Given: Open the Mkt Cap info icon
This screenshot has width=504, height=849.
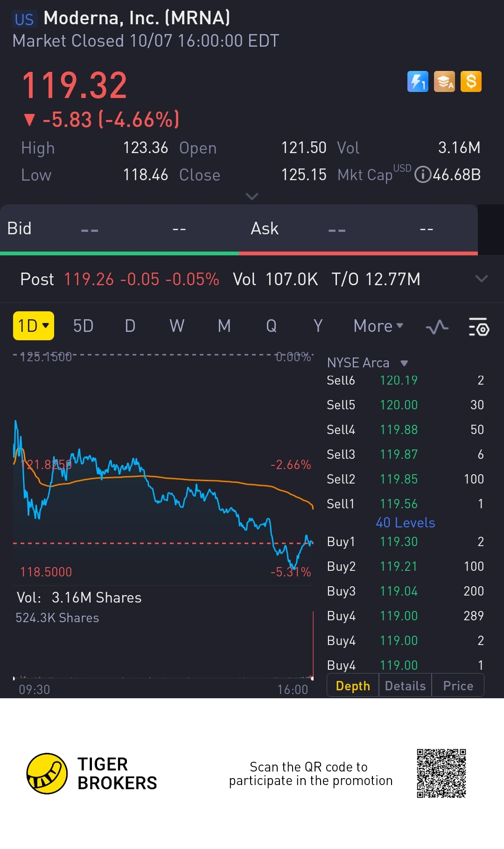Looking at the screenshot, I should tap(423, 175).
